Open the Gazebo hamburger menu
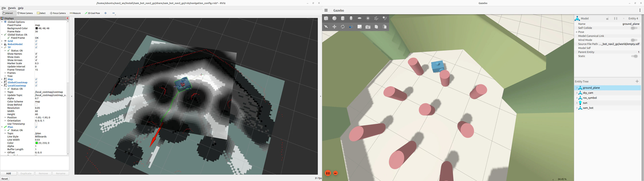Screen dimensions: 644x181 click(x=326, y=10)
